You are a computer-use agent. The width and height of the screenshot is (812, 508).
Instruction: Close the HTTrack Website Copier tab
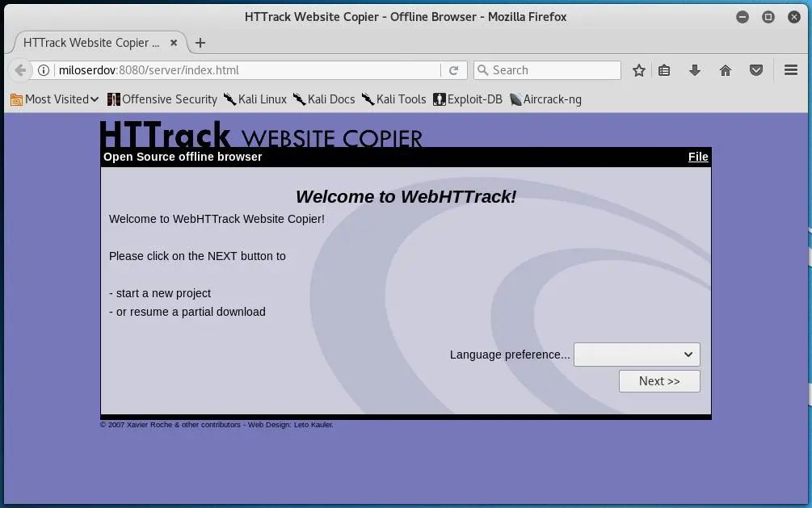174,43
